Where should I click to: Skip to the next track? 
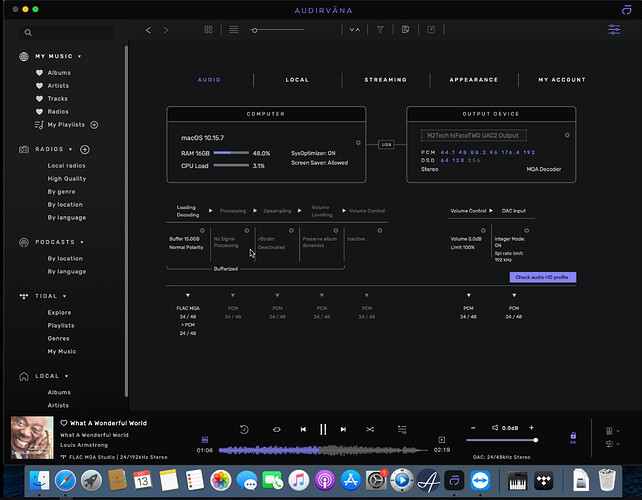[343, 429]
